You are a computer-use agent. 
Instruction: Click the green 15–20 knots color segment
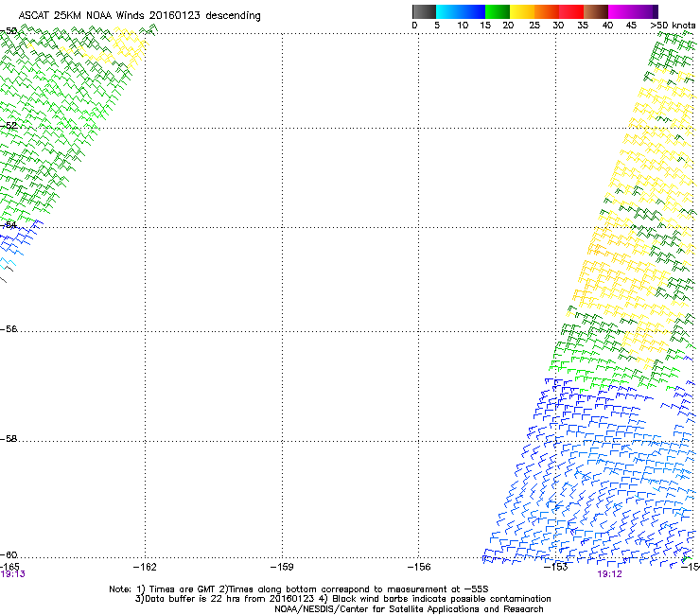[498, 11]
